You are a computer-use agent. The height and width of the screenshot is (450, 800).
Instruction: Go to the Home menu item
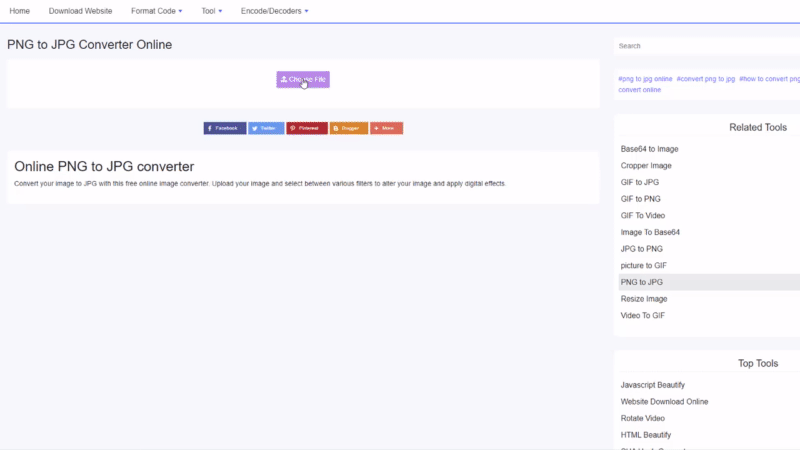click(x=19, y=11)
